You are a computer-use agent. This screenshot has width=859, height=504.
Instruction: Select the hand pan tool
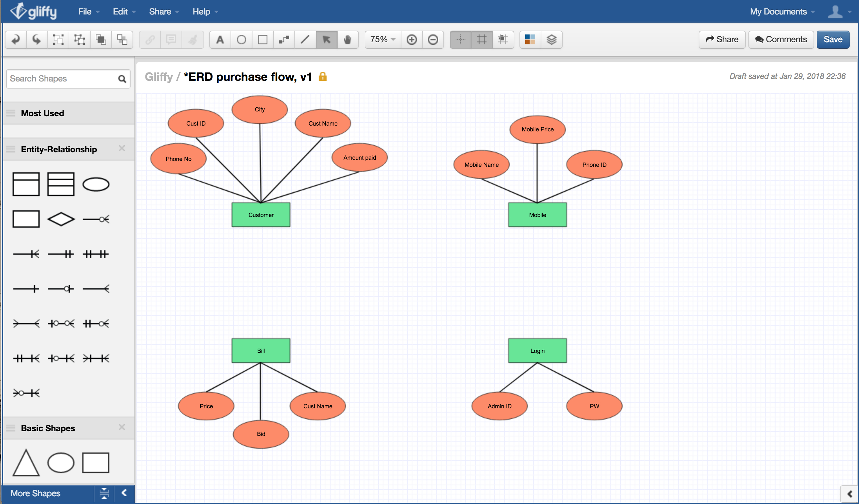(x=349, y=40)
